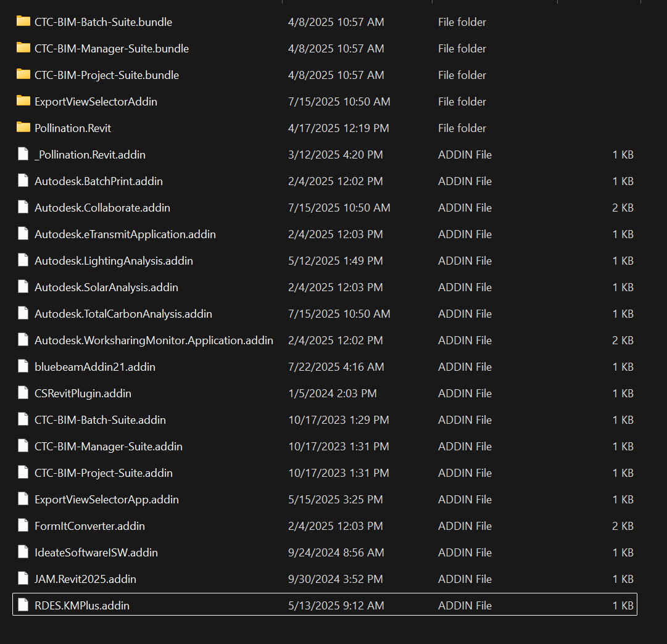The width and height of the screenshot is (667, 644).
Task: Click the date 5/12/2025 1:49 PM
Action: (336, 261)
